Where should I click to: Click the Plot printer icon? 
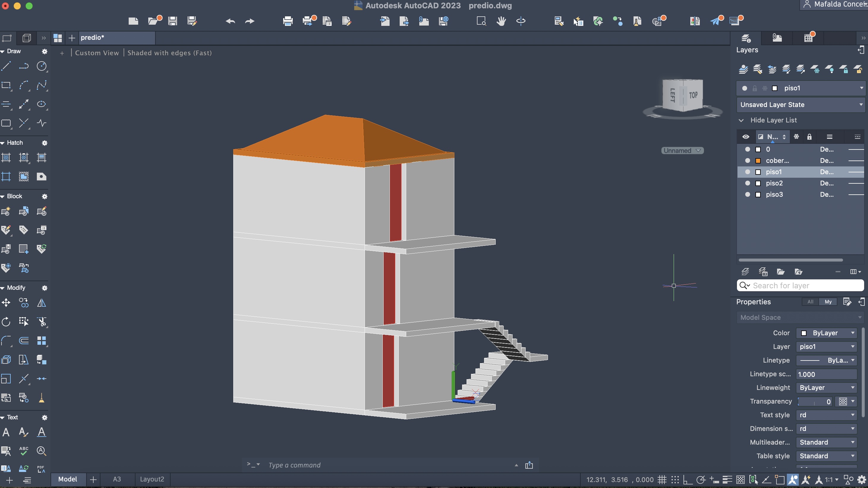click(x=287, y=21)
